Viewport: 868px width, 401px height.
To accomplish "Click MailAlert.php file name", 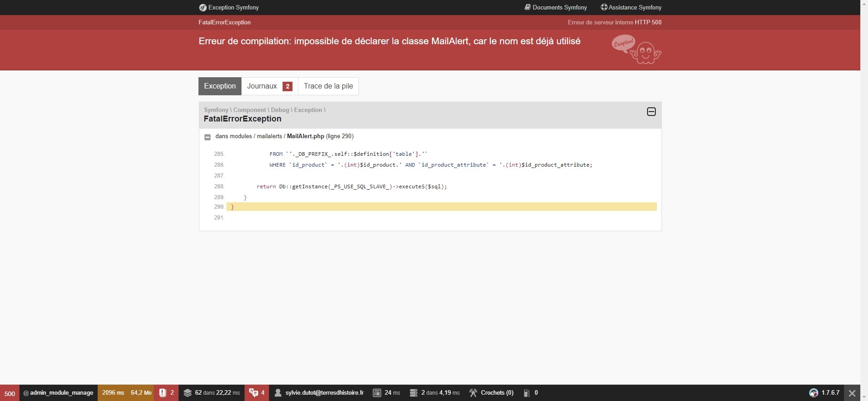I will (x=306, y=136).
